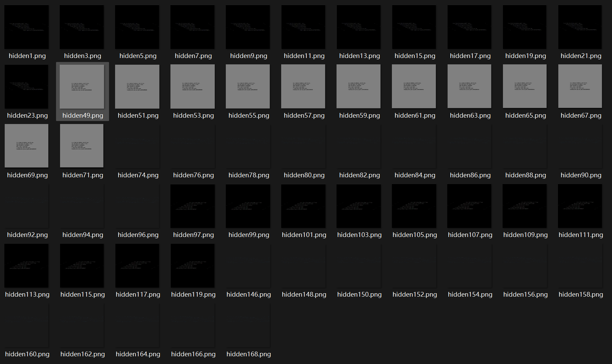Image resolution: width=612 pixels, height=364 pixels.
Task: Open hidden67.png gray image thumbnail
Action: coord(580,86)
